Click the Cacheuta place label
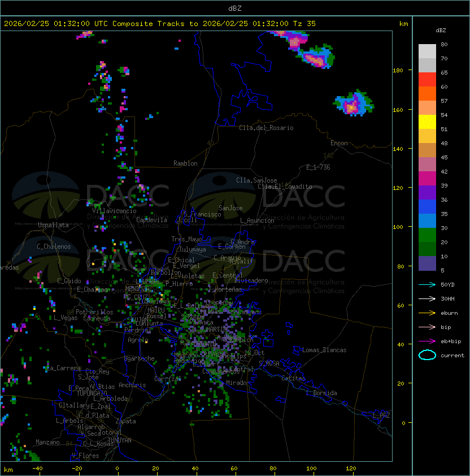 (97, 318)
